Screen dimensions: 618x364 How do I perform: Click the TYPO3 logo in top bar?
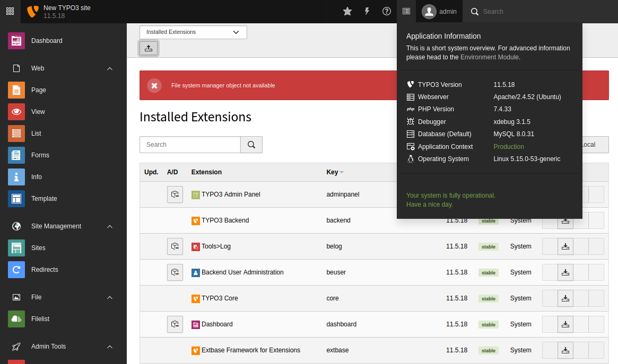(x=33, y=12)
